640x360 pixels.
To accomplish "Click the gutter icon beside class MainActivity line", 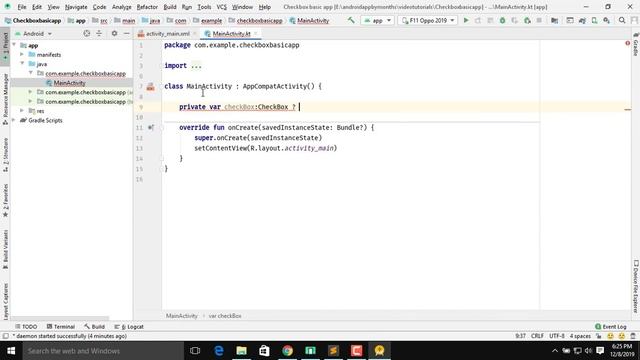I will [x=151, y=87].
